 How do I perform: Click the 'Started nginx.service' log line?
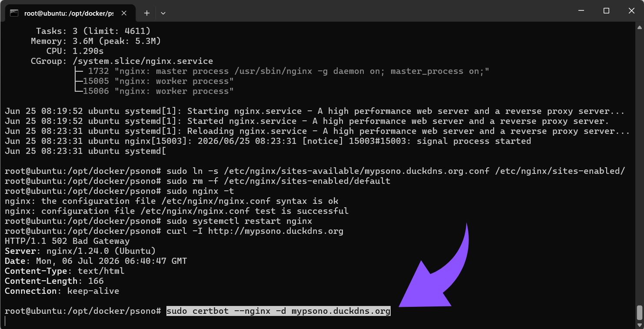point(307,121)
